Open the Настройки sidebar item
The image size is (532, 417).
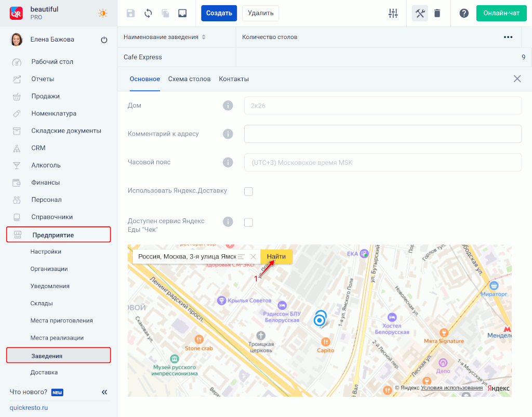pyautogui.click(x=46, y=252)
